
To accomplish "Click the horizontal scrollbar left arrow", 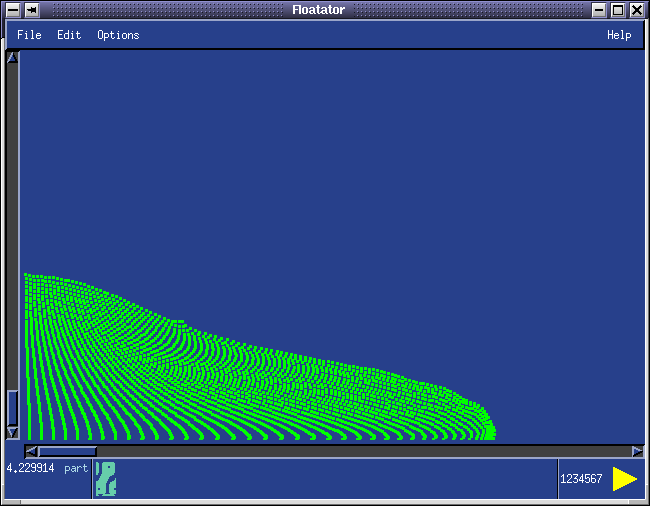I will tap(31, 451).
